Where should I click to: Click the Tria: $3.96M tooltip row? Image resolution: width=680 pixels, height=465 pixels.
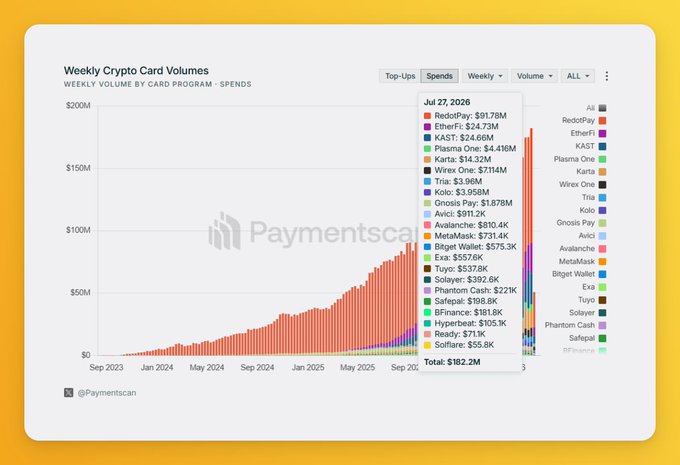coord(453,181)
